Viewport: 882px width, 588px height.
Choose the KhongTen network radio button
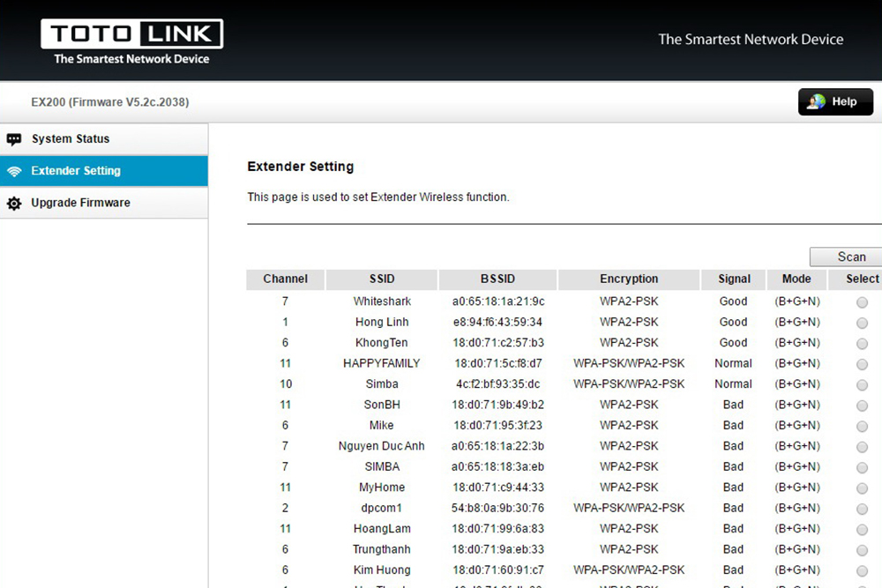(x=862, y=344)
